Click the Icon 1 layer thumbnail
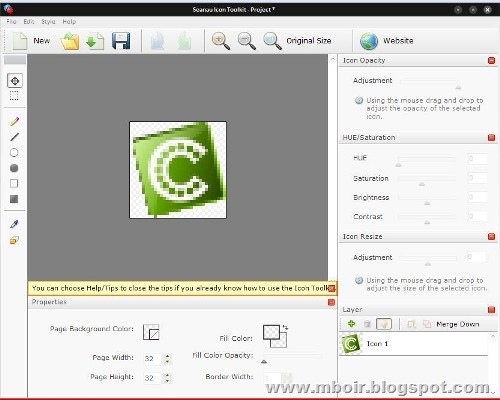 (x=350, y=344)
